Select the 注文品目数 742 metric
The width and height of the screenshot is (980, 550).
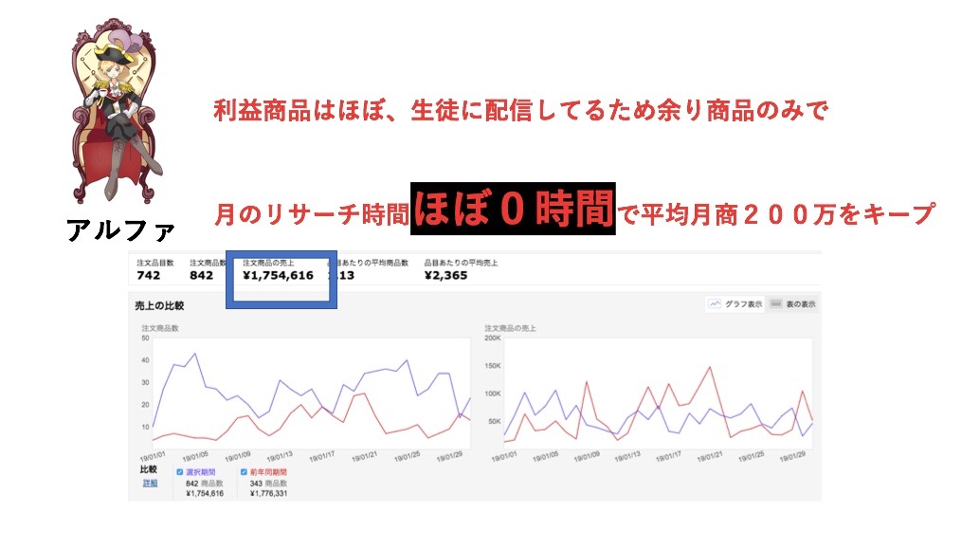pos(148,270)
